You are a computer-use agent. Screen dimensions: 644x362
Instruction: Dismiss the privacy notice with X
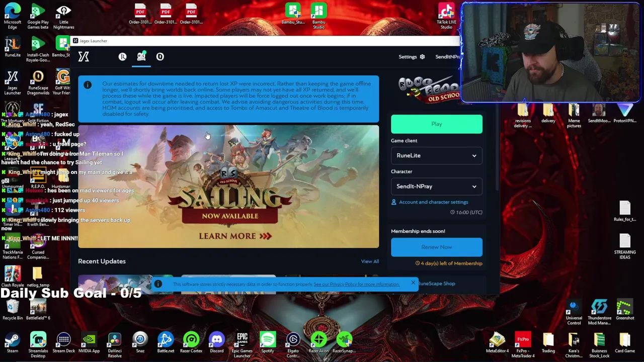tap(413, 283)
